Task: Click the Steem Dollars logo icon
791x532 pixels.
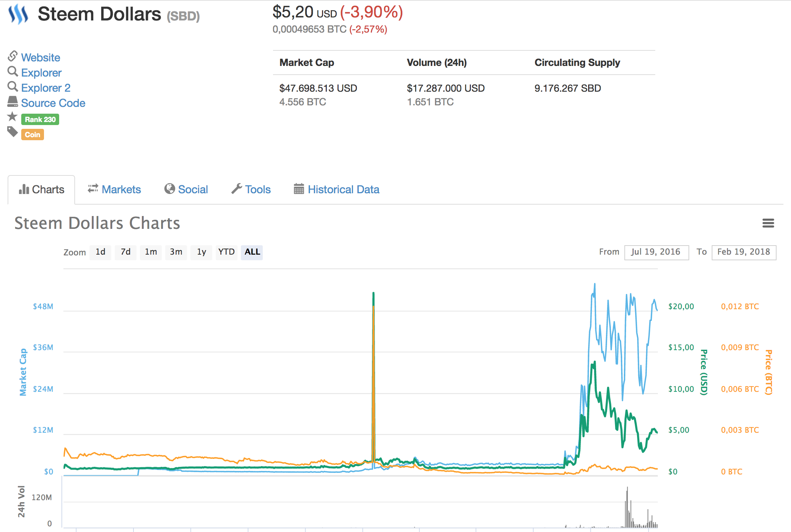Action: (18, 14)
